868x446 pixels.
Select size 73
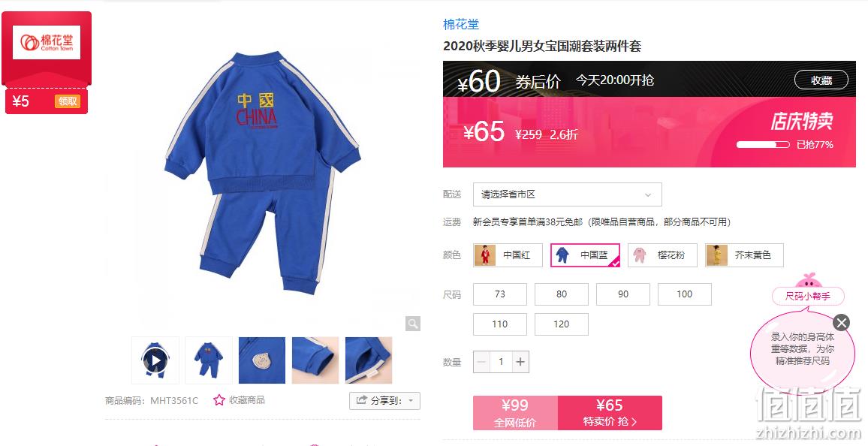[500, 294]
